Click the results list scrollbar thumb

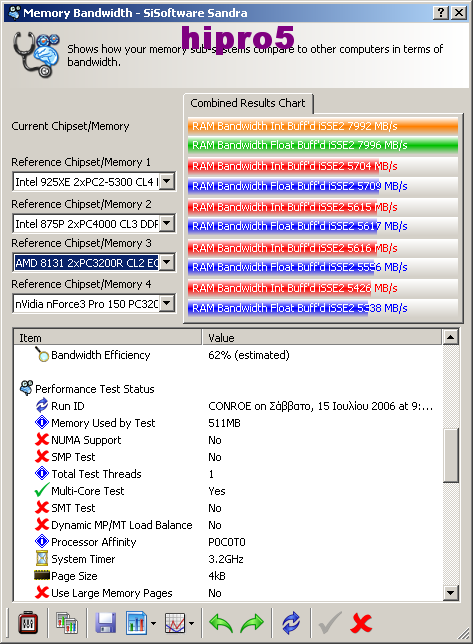tap(451, 455)
